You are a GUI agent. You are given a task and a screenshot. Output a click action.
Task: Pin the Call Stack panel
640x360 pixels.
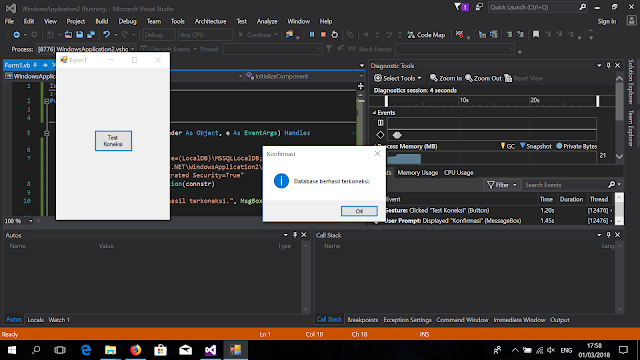(x=609, y=235)
